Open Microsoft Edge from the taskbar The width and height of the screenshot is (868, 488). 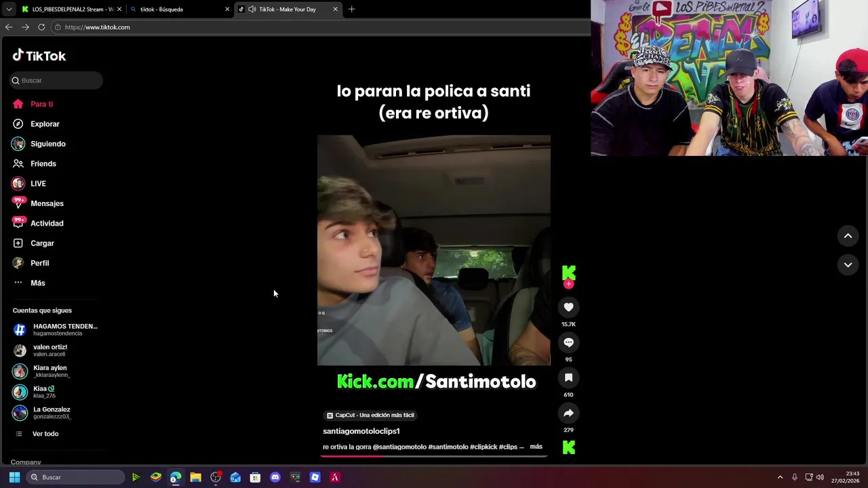pos(176,477)
